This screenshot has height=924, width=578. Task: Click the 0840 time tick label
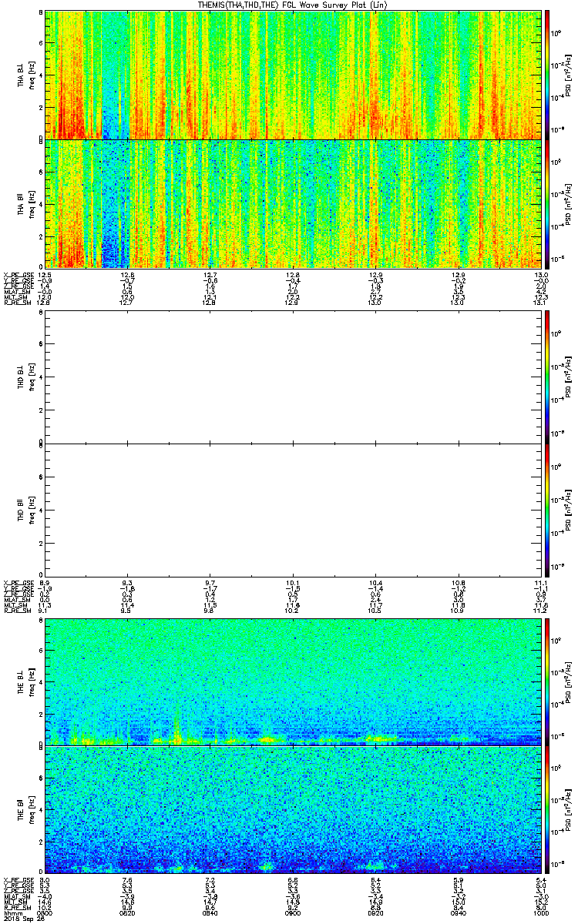click(210, 913)
